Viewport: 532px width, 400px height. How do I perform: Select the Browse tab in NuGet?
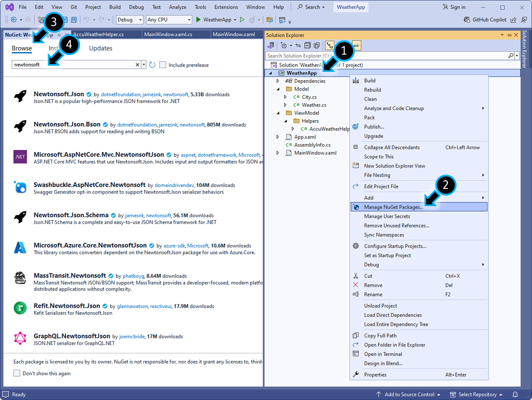pyautogui.click(x=22, y=48)
